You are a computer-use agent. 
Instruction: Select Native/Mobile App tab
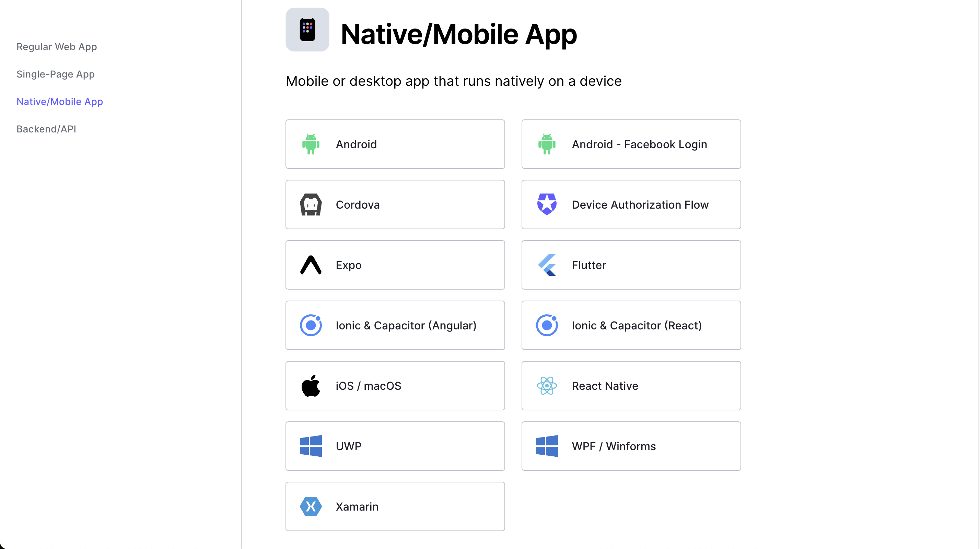pyautogui.click(x=60, y=101)
